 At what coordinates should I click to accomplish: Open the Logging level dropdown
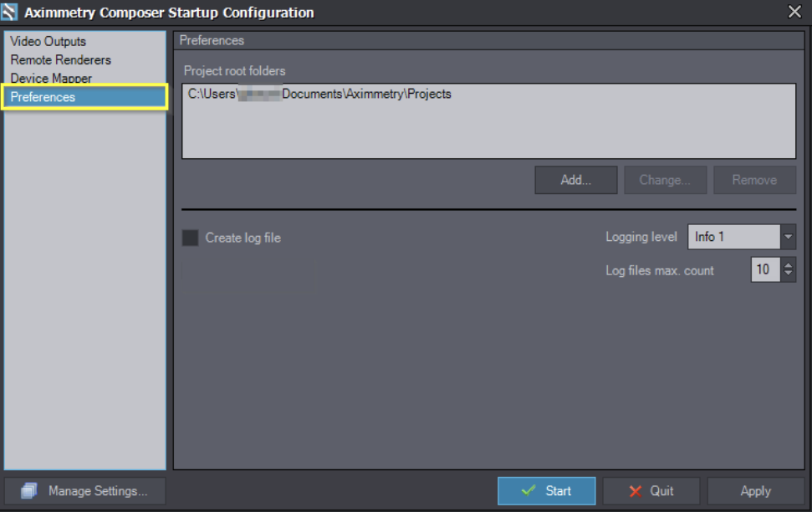[x=788, y=237]
